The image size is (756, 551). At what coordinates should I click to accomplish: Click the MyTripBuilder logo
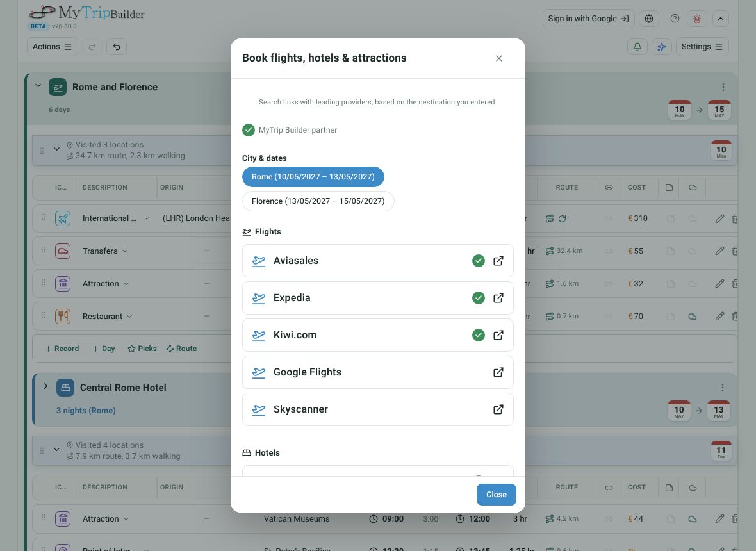coord(86,13)
